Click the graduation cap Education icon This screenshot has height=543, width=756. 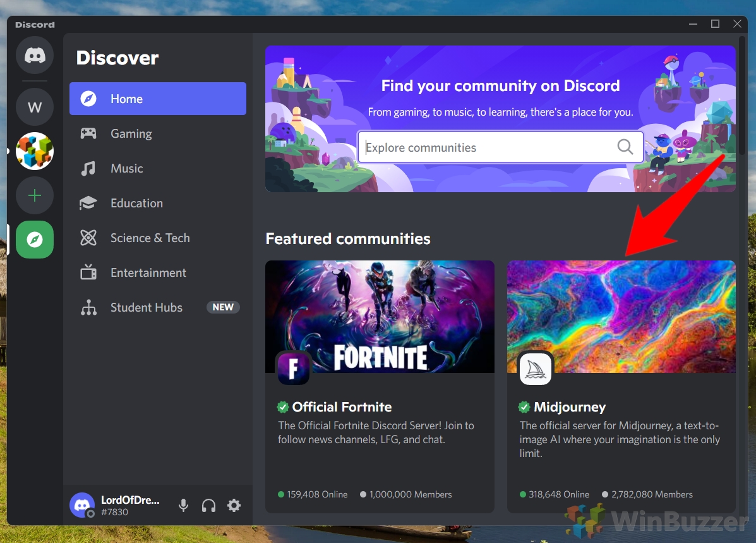(88, 203)
